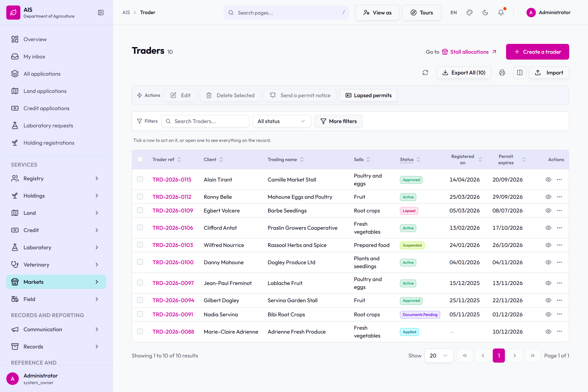Open row menu for Adrienne Fresh Produce
This screenshot has width=588, height=392.
pos(559,331)
